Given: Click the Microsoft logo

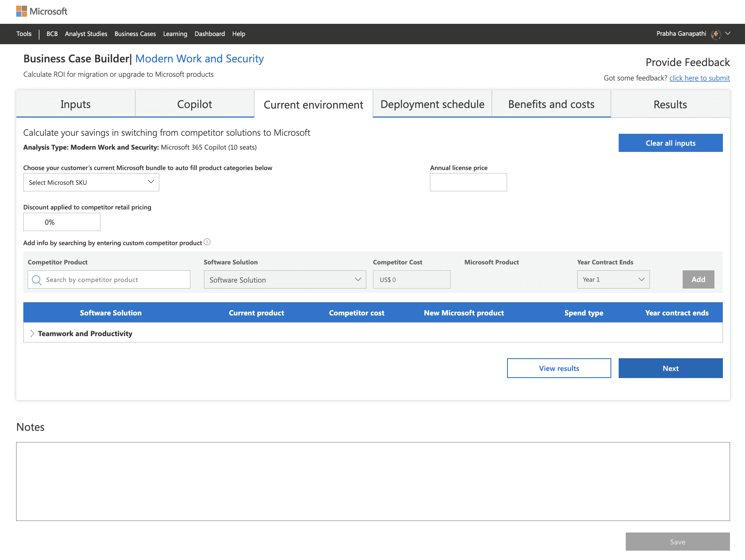Looking at the screenshot, I should pyautogui.click(x=41, y=11).
